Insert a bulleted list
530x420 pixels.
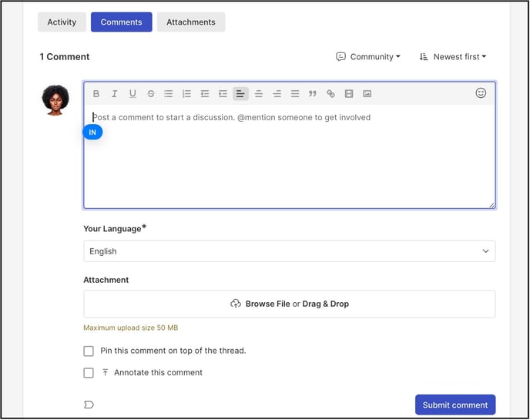tap(169, 94)
